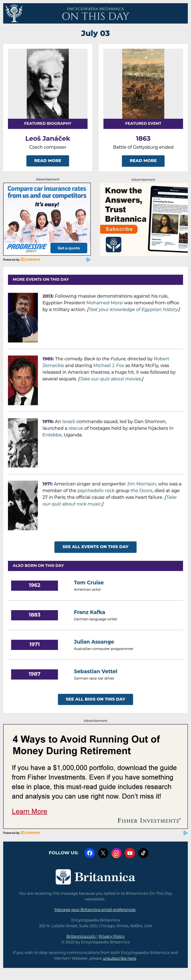Open See All Events On This Day
Image resolution: width=191 pixels, height=980 pixels.
[95, 547]
